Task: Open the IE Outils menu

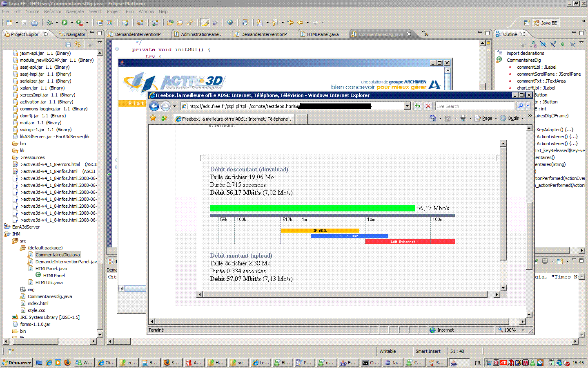Action: coord(512,118)
